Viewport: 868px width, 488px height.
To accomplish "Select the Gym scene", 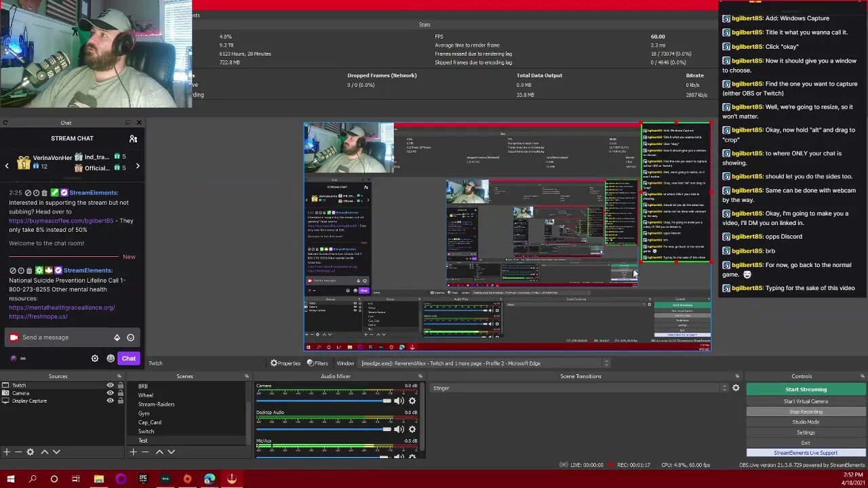I will pos(144,413).
